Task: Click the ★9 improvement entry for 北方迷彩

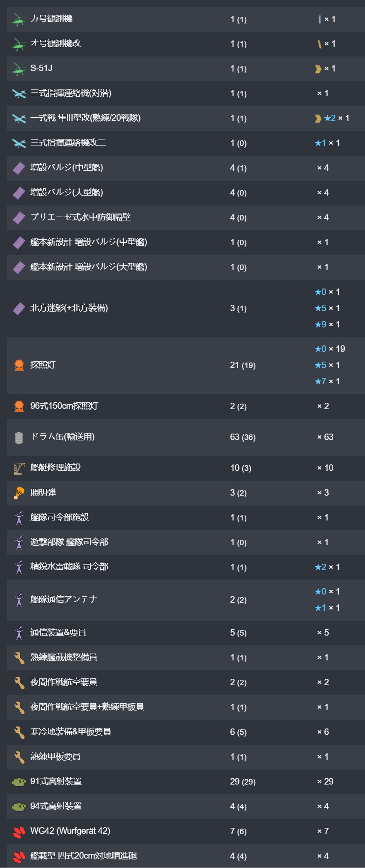Action: (x=327, y=324)
